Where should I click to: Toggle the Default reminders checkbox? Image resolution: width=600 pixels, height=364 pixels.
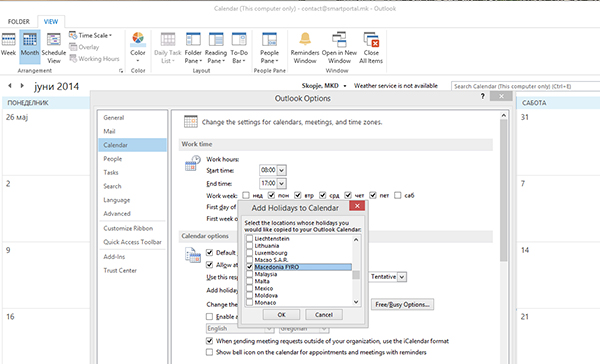point(209,253)
